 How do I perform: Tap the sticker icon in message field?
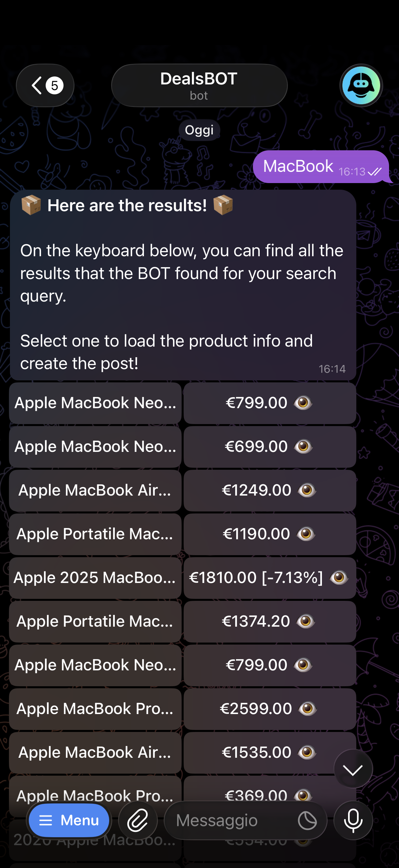tap(307, 820)
